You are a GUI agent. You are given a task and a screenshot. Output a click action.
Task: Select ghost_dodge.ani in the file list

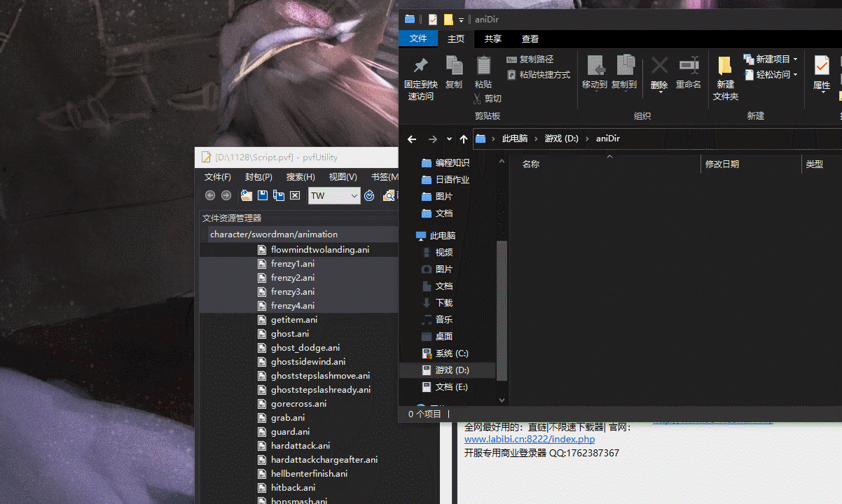click(305, 348)
